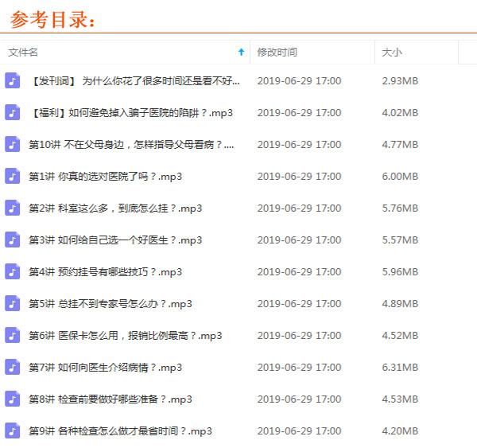
Task: Click the music icon beside 第9讲 file
Action: (x=12, y=430)
